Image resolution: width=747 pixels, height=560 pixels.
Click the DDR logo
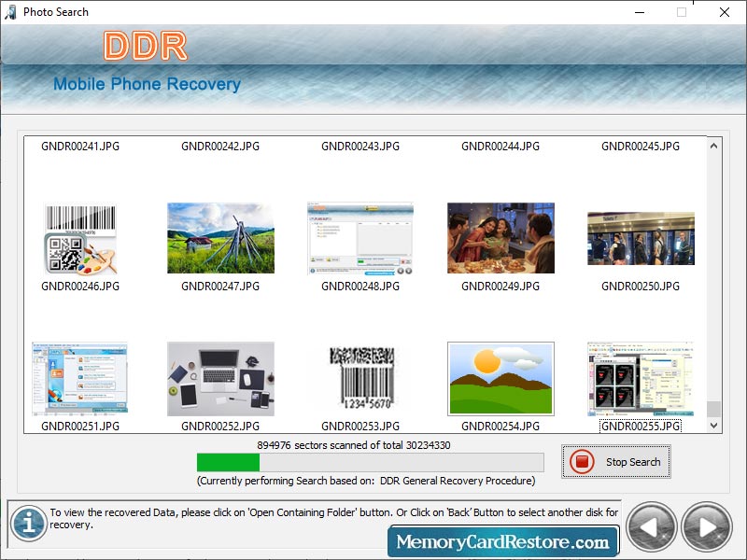(x=146, y=46)
